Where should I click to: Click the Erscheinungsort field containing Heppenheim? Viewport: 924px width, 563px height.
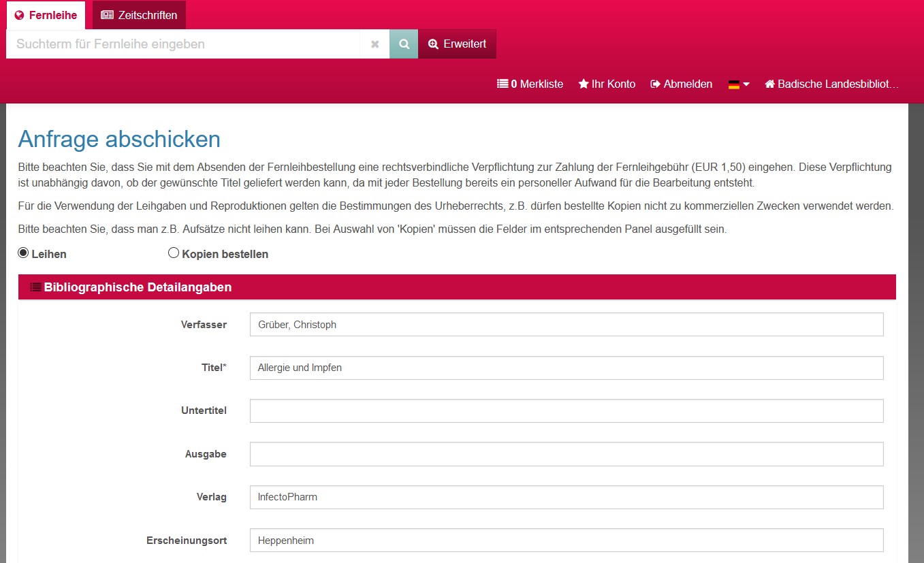pyautogui.click(x=567, y=541)
